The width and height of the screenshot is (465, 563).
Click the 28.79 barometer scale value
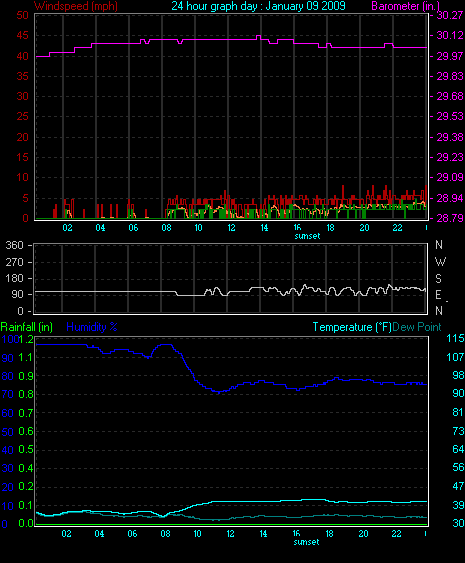click(450, 218)
